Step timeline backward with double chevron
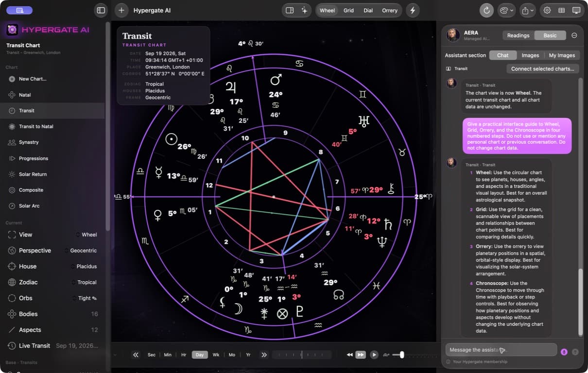Screen dimensions: 588x373 136,355
